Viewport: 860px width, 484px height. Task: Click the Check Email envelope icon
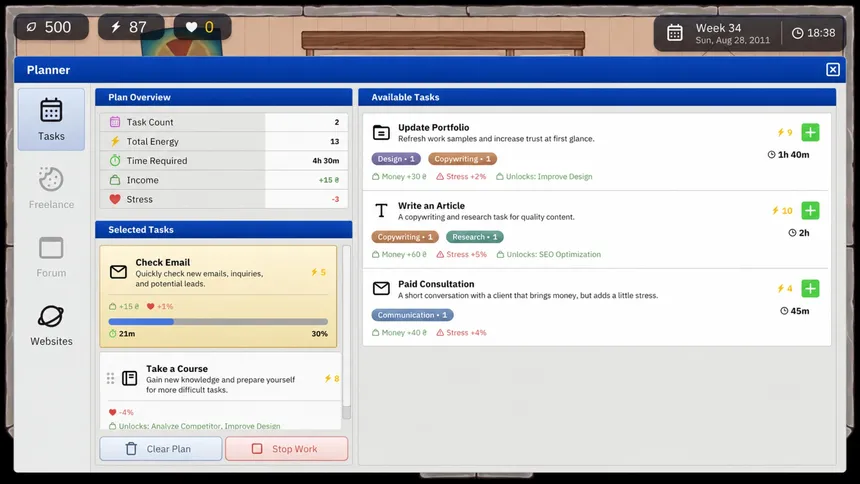118,272
